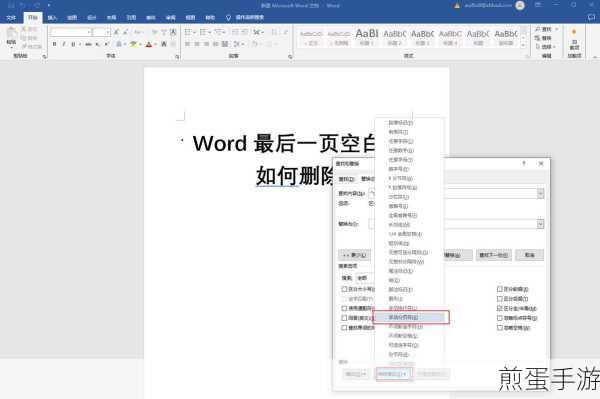This screenshot has height=399, width=600.
Task: Open the 特殊格式 dropdown button
Action: click(x=393, y=374)
